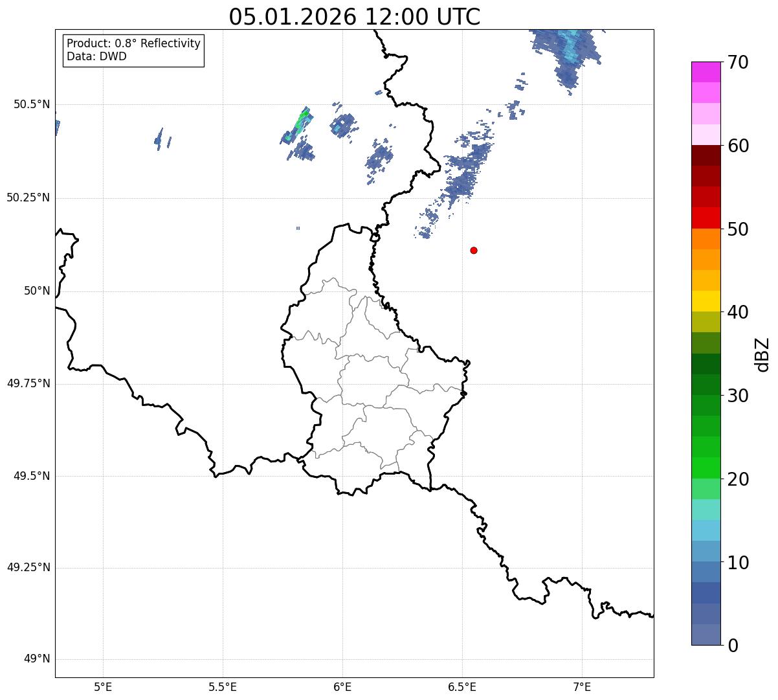Viewport: 778px width, 700px height.
Task: Click the 49°N latitude label
Action: point(37,659)
